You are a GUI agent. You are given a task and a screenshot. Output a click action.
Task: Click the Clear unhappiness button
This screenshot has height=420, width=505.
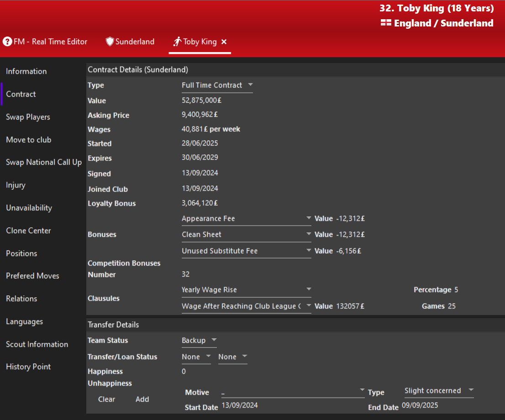point(106,399)
